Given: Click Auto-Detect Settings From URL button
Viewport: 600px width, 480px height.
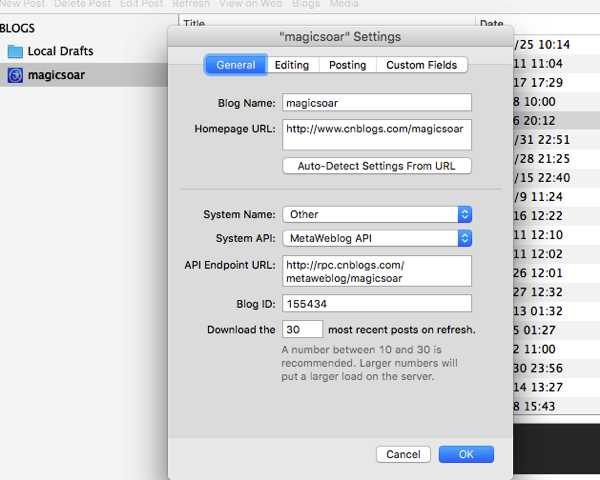Looking at the screenshot, I should click(377, 166).
